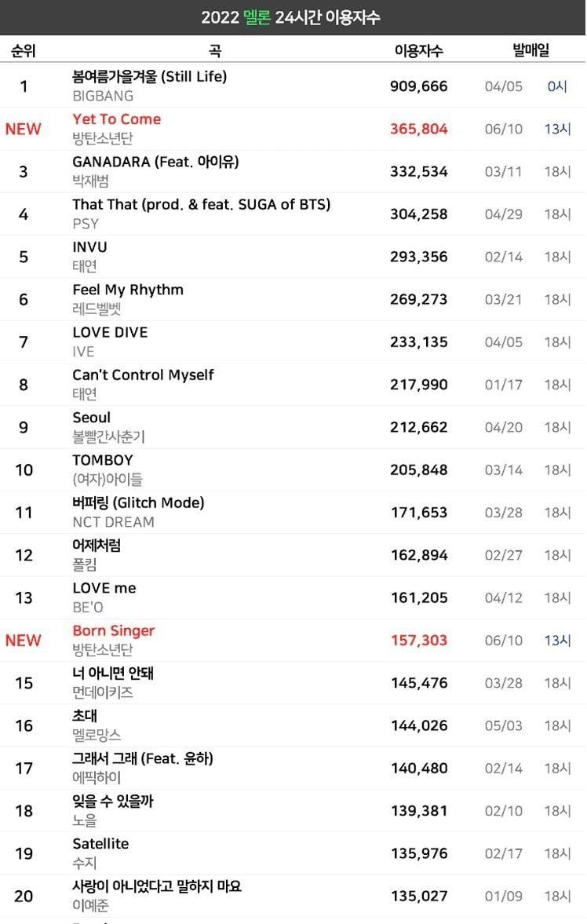Click artist IVE under LOVE DIVE
587x924 pixels.
pyautogui.click(x=83, y=352)
